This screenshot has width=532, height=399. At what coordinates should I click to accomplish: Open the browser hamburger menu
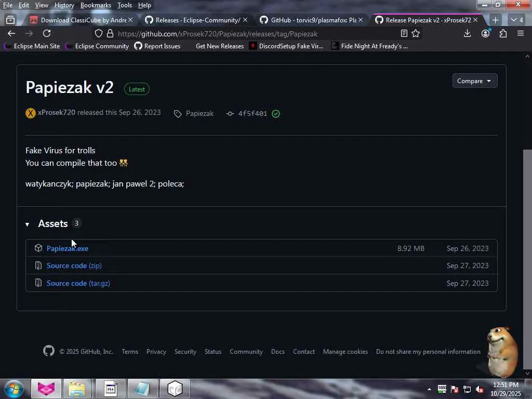(521, 33)
